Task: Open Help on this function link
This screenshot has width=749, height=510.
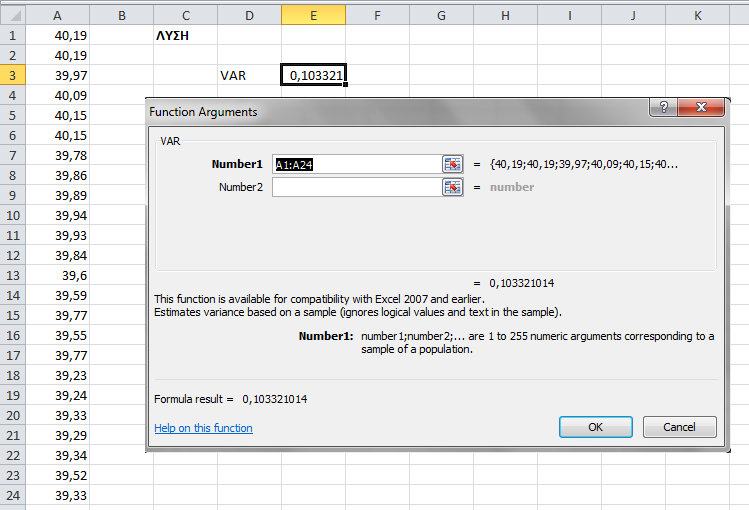Action: pos(203,428)
